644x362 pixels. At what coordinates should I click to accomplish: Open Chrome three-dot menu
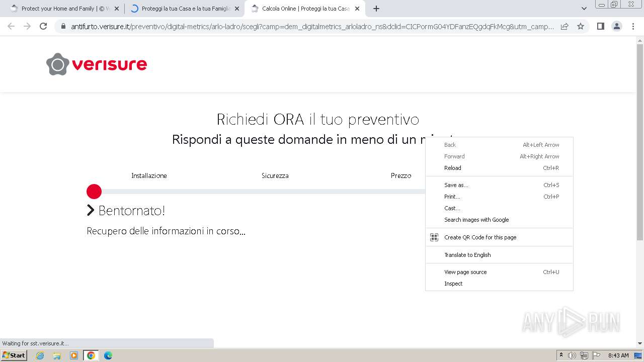633,27
